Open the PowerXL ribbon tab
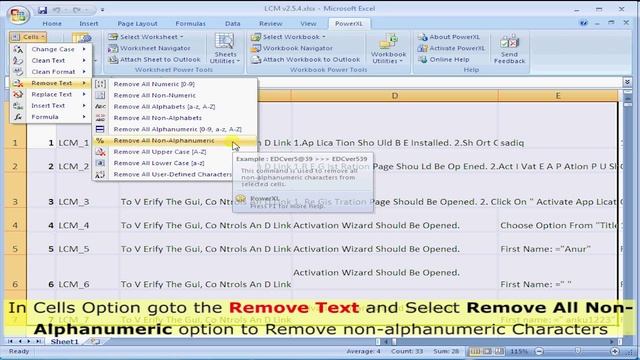The image size is (640, 360). [x=349, y=24]
